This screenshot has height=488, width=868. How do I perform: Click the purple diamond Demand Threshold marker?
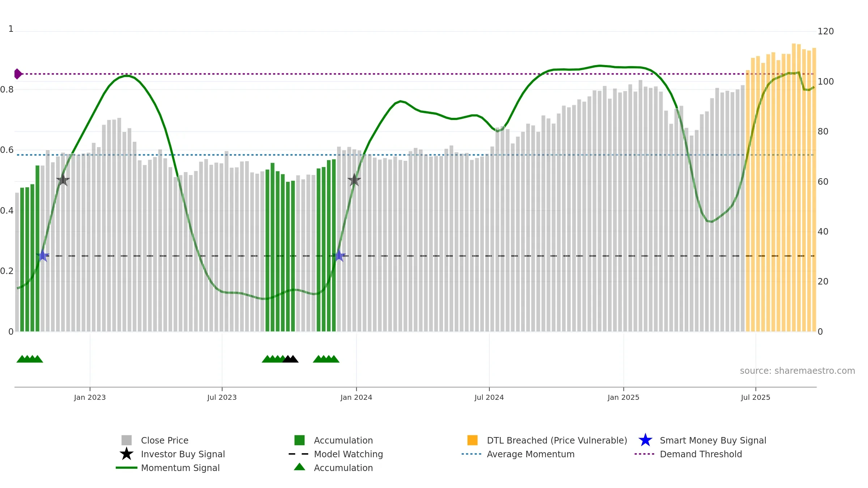(x=18, y=74)
